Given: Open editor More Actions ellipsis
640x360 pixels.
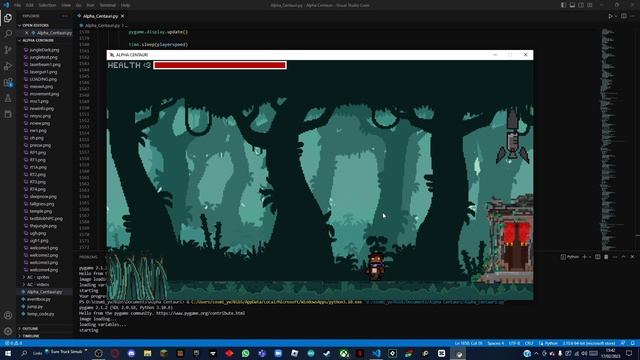Looking at the screenshot, I should click(633, 16).
